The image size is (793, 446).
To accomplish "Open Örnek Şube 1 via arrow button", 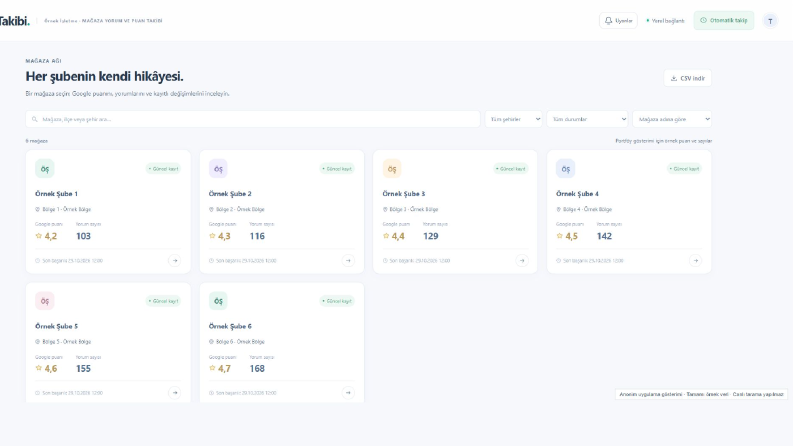I will 174,260.
